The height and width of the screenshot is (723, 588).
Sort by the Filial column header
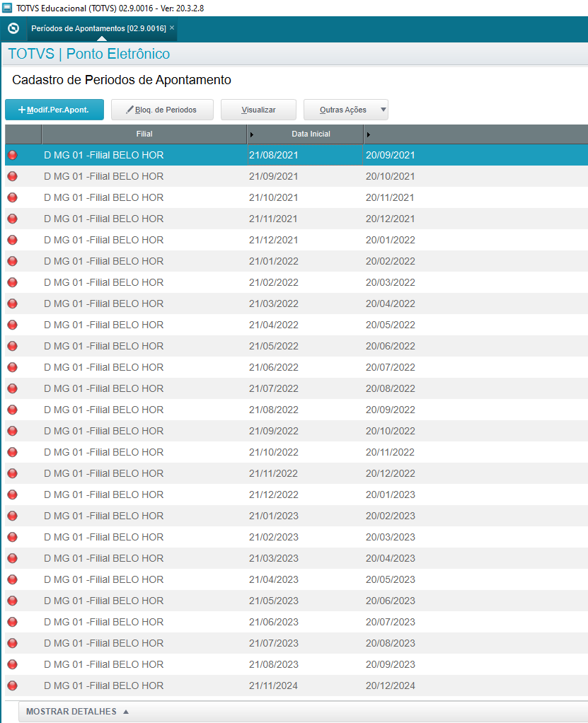tap(144, 134)
